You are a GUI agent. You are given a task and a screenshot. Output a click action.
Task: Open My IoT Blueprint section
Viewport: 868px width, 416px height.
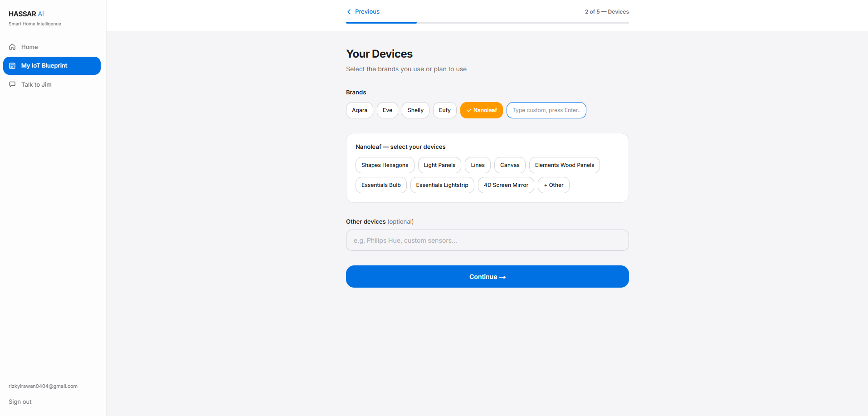(52, 66)
